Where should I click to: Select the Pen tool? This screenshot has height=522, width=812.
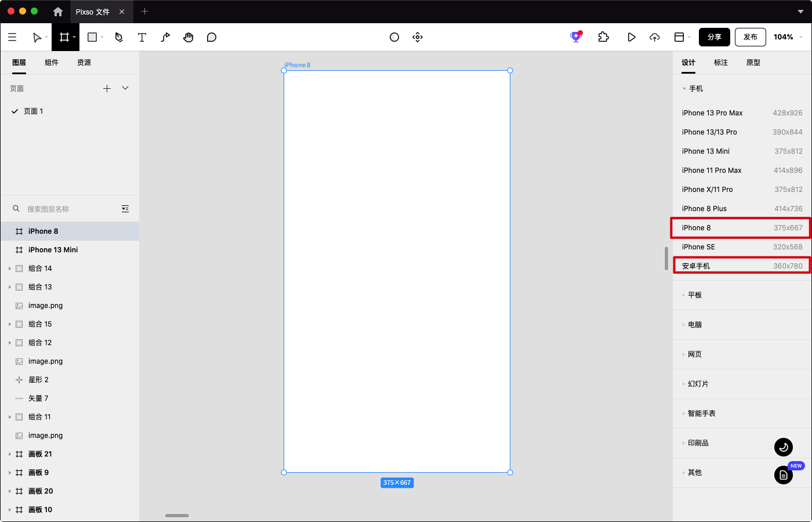click(x=119, y=37)
